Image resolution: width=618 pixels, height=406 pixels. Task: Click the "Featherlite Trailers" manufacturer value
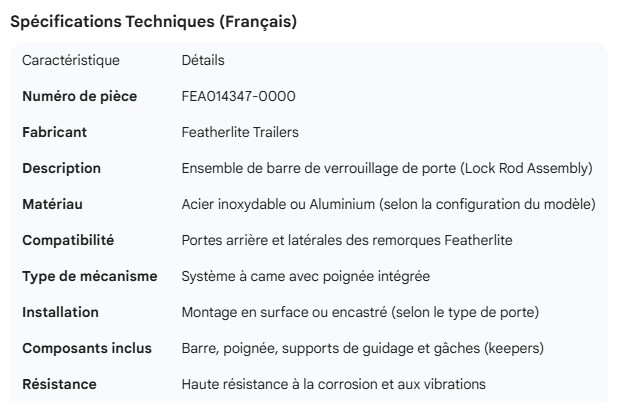pyautogui.click(x=240, y=132)
